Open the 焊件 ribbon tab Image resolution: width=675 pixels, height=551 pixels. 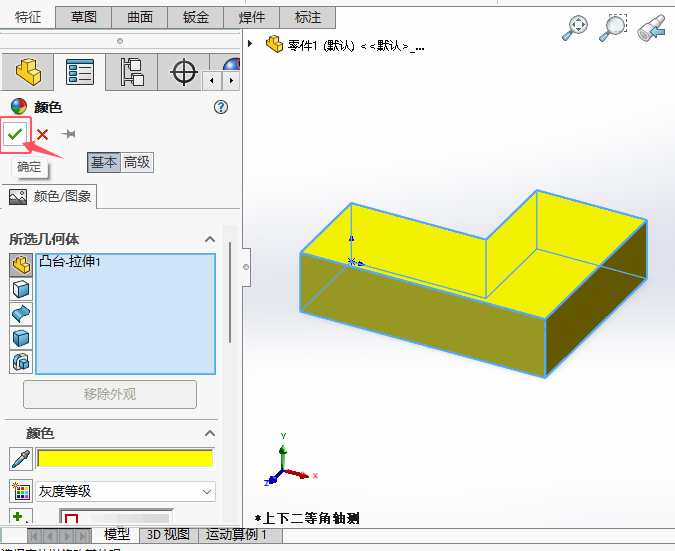[x=251, y=17]
